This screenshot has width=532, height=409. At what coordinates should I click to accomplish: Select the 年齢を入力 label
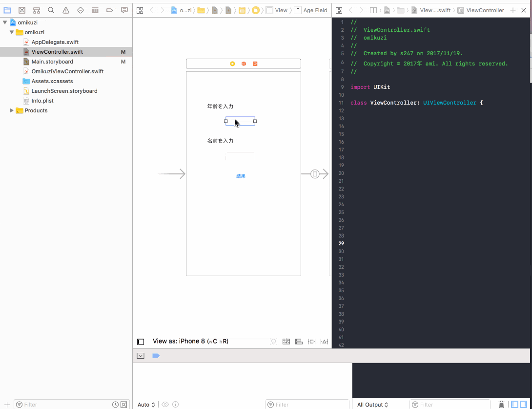pos(220,107)
